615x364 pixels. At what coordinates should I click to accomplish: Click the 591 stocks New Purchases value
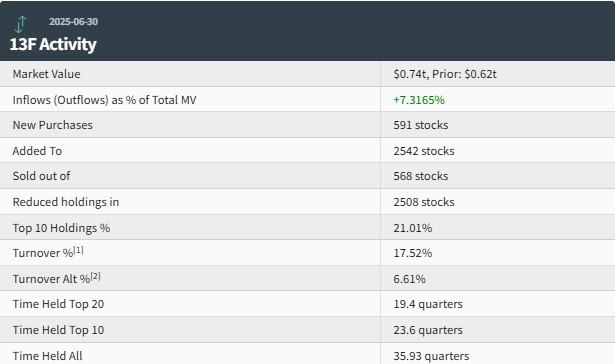tap(421, 125)
